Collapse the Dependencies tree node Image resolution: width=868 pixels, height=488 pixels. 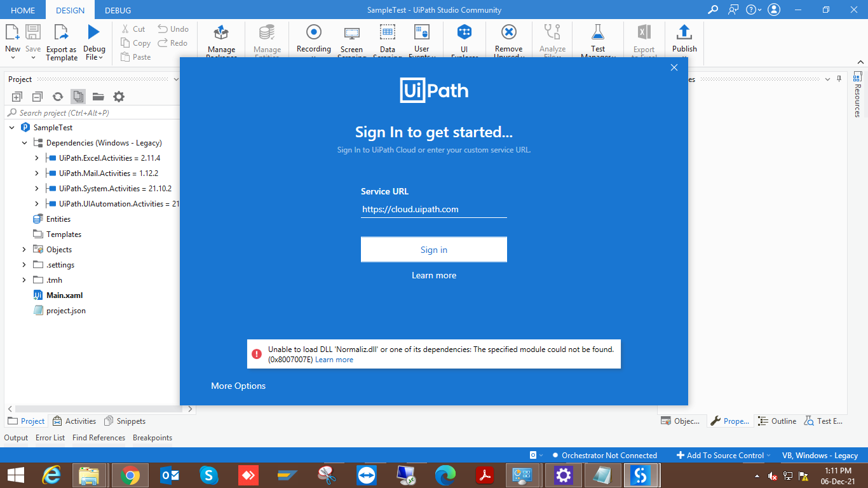point(25,143)
